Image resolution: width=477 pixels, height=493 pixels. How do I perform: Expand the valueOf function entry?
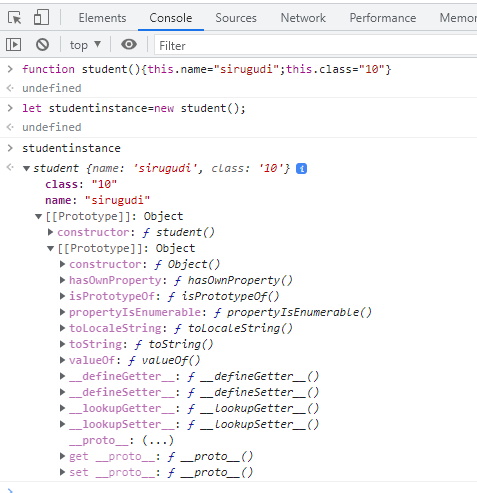(x=62, y=360)
